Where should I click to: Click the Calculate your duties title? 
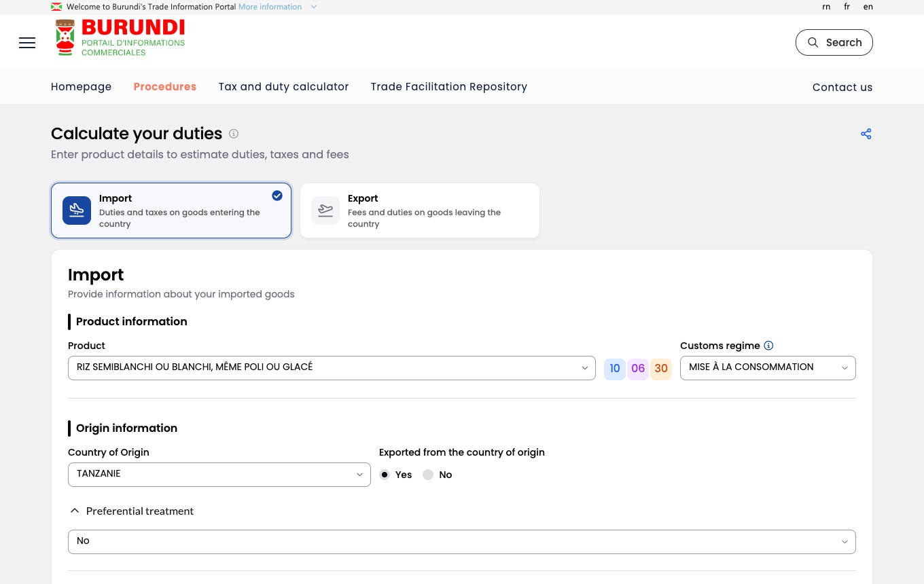[137, 134]
